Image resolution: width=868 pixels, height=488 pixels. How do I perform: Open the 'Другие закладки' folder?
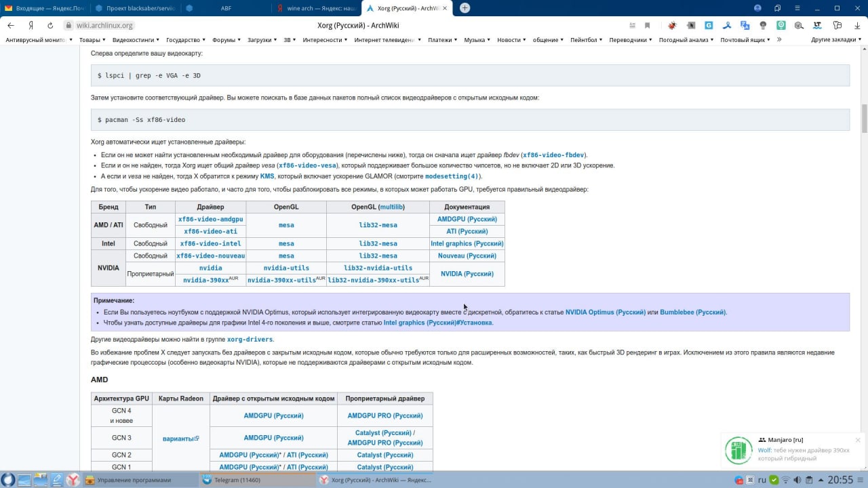tap(836, 40)
